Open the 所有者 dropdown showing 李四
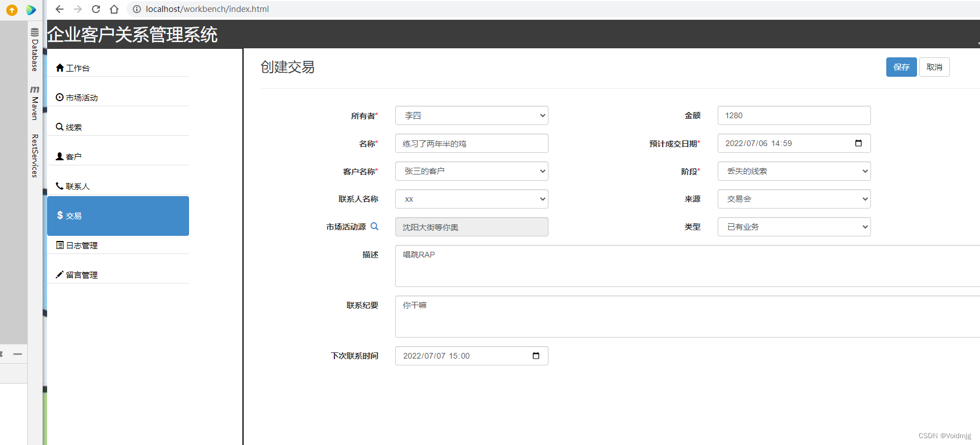The height and width of the screenshot is (445, 980). click(472, 115)
